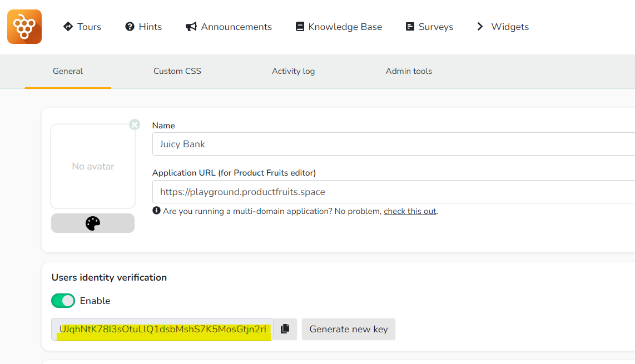
Task: Select the identity verification key field
Action: tap(162, 329)
